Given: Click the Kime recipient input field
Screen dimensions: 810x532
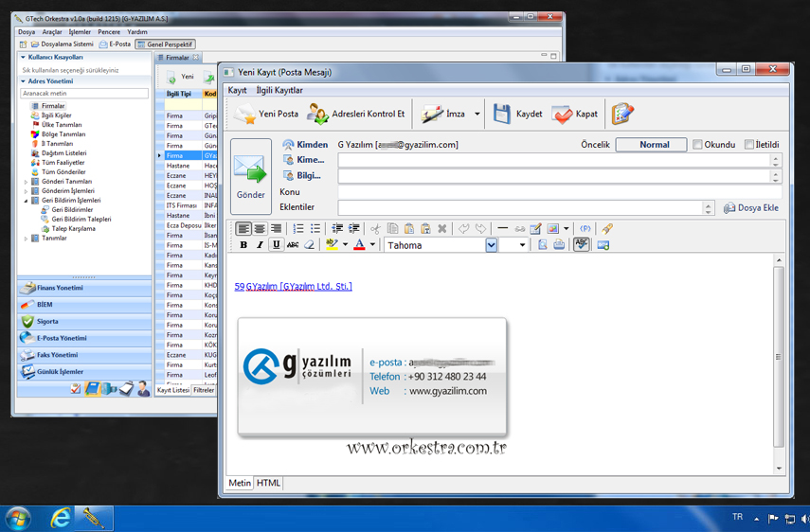Looking at the screenshot, I should (554, 161).
